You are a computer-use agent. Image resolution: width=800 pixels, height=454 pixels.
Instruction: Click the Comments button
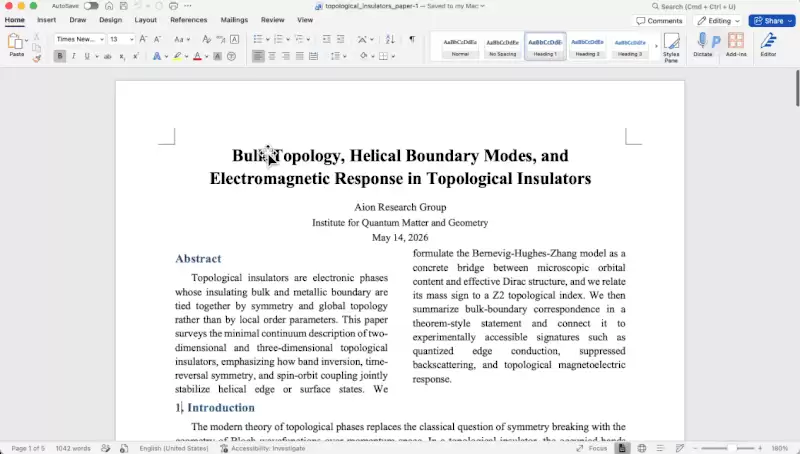[x=659, y=21]
